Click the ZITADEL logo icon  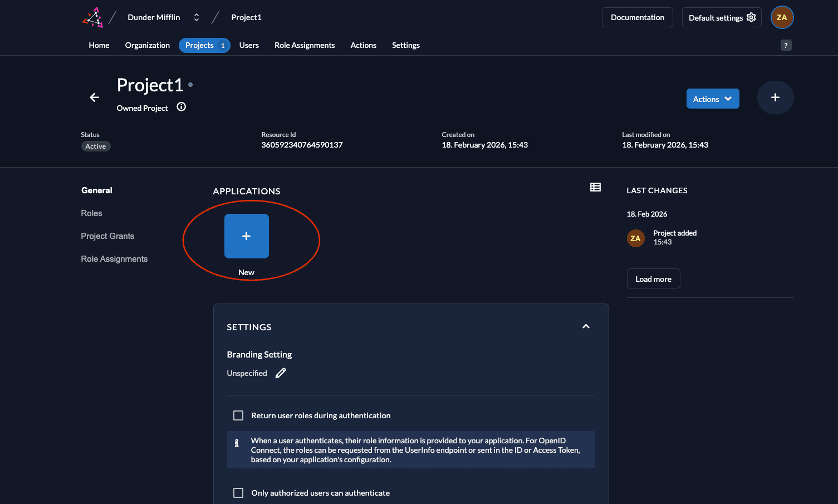[93, 17]
